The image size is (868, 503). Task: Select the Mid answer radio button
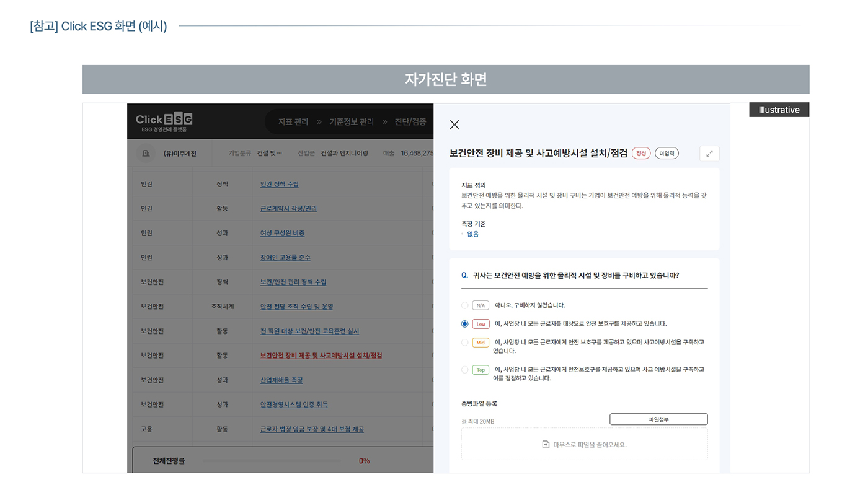[465, 343]
